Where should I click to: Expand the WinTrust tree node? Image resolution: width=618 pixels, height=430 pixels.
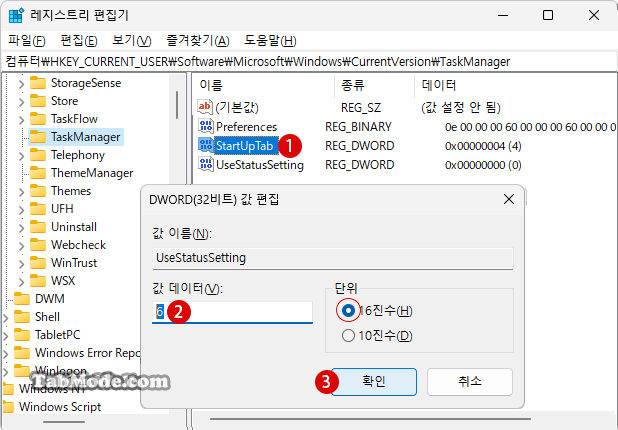pyautogui.click(x=22, y=264)
